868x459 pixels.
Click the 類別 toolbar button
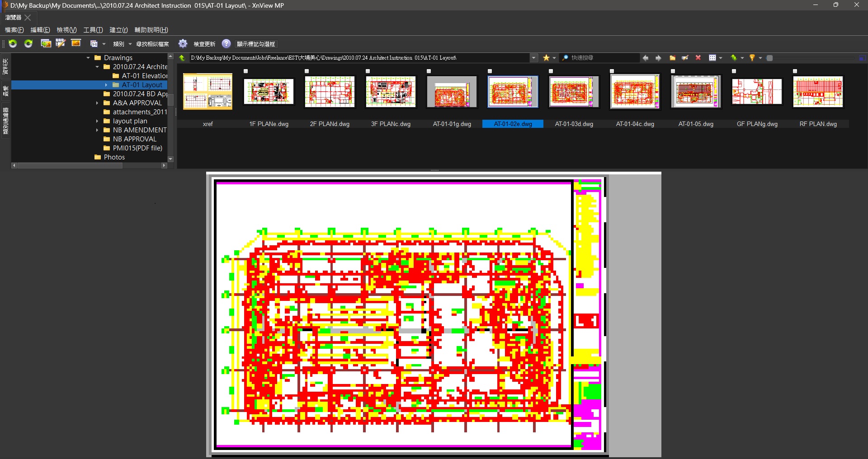click(118, 44)
